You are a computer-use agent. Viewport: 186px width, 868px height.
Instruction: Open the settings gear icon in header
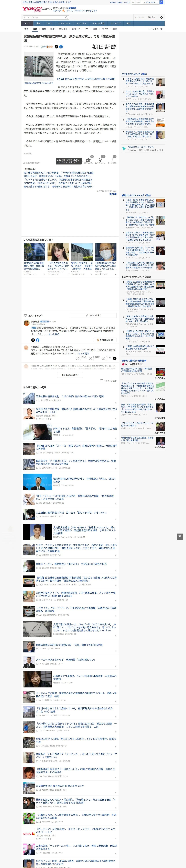(161, 18)
